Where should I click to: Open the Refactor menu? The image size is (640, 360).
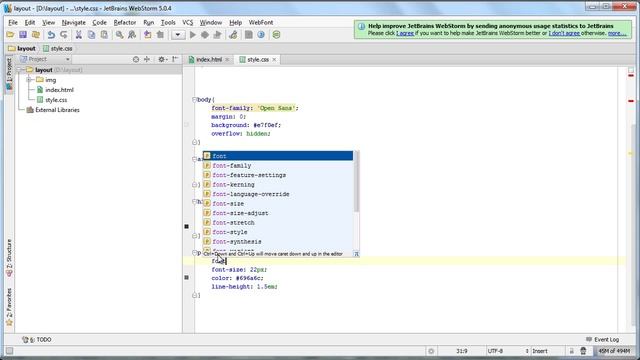coord(124,22)
